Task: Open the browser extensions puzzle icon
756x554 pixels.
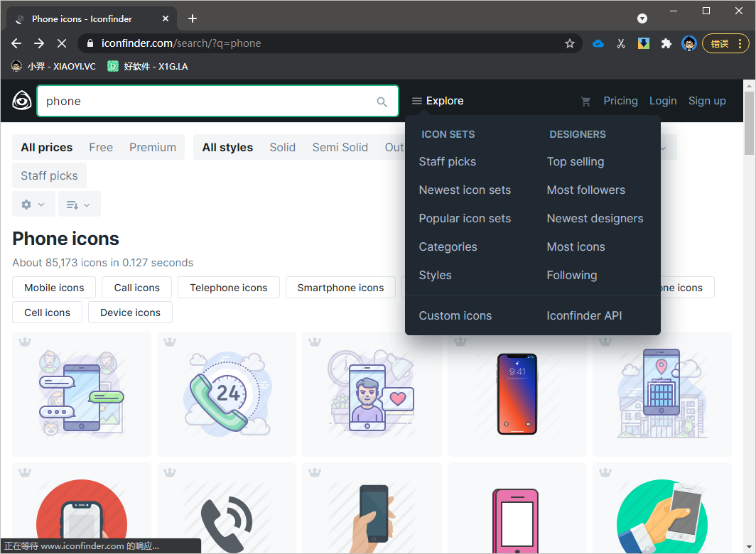Action: [666, 43]
